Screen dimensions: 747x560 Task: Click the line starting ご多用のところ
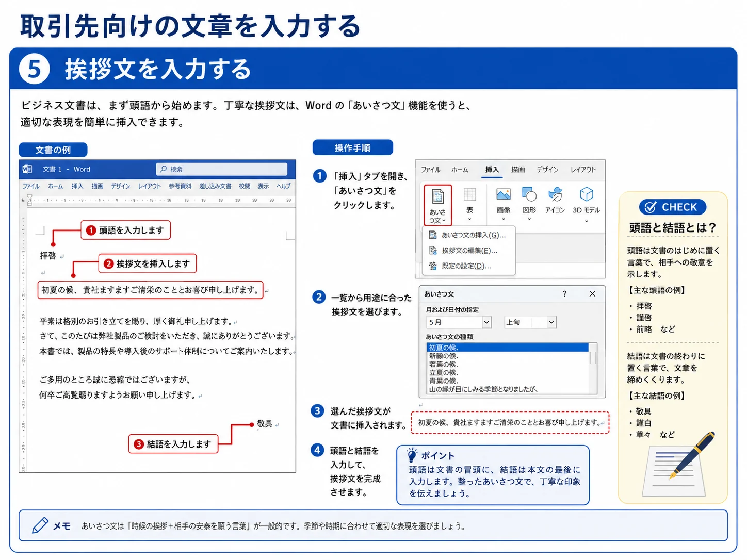click(115, 380)
